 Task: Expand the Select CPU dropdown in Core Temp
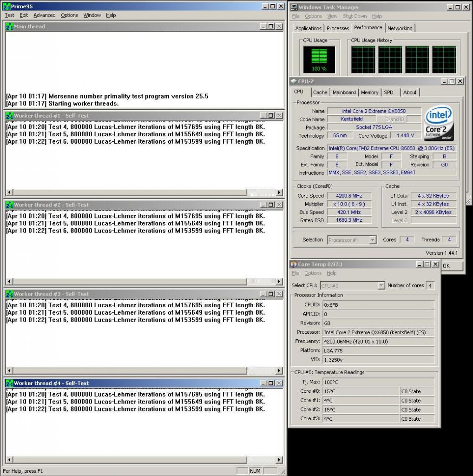(x=381, y=286)
